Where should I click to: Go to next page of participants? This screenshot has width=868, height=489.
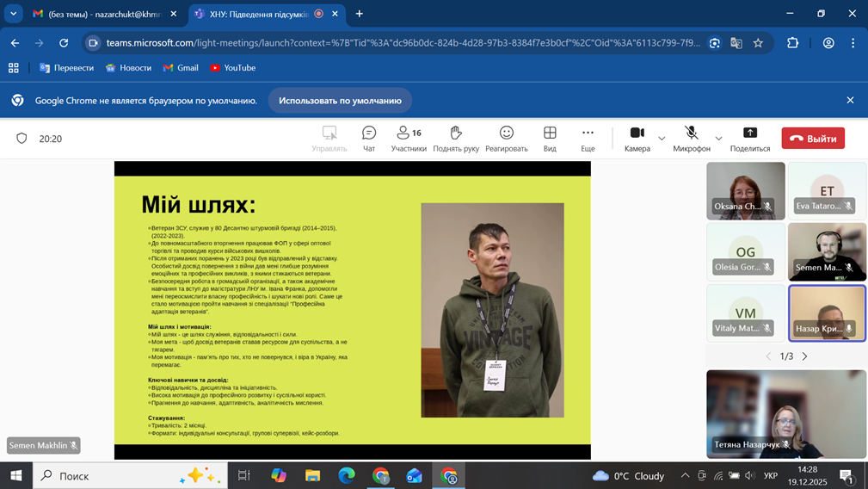(805, 356)
